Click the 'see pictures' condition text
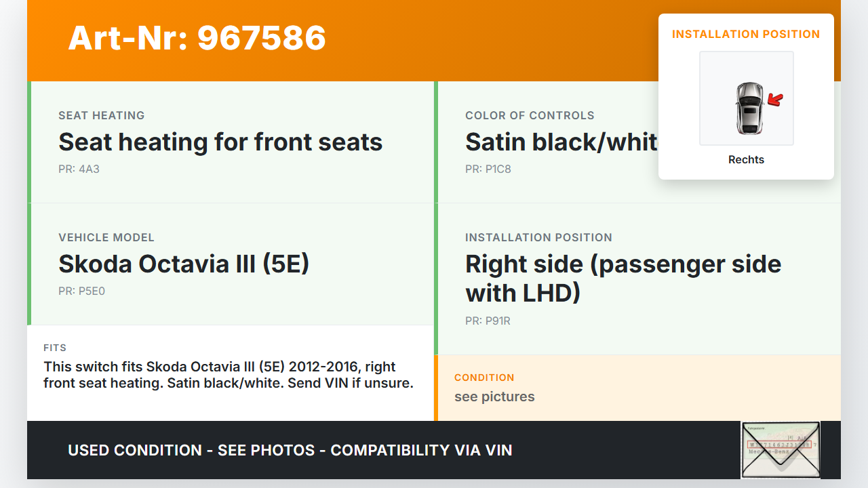868x488 pixels. [494, 396]
